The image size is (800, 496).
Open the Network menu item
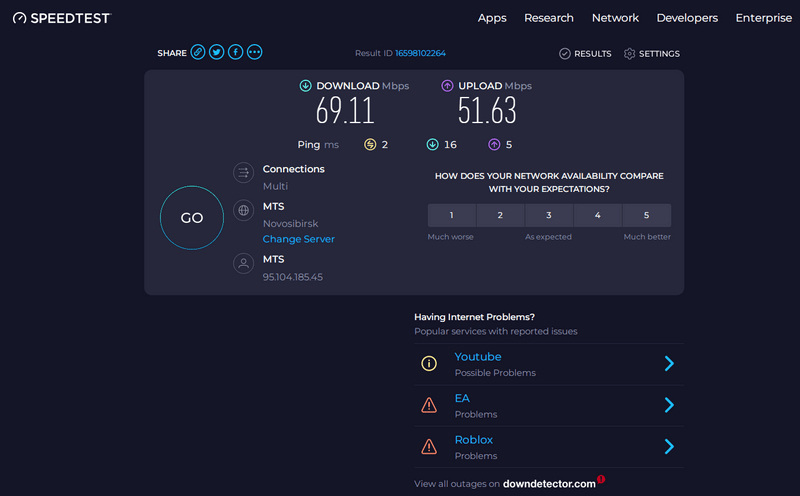tap(615, 18)
